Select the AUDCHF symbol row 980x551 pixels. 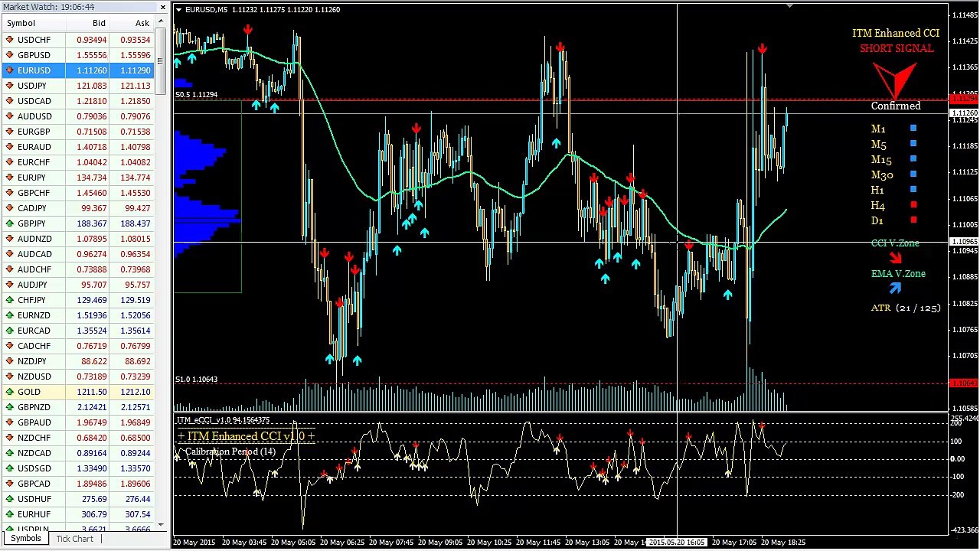click(77, 269)
